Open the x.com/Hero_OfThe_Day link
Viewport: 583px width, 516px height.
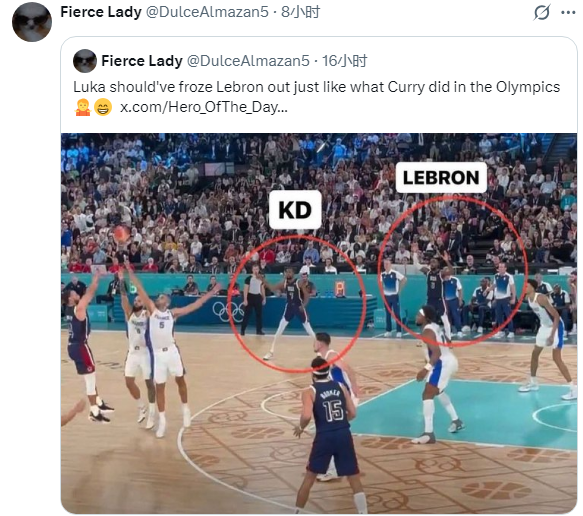204,107
